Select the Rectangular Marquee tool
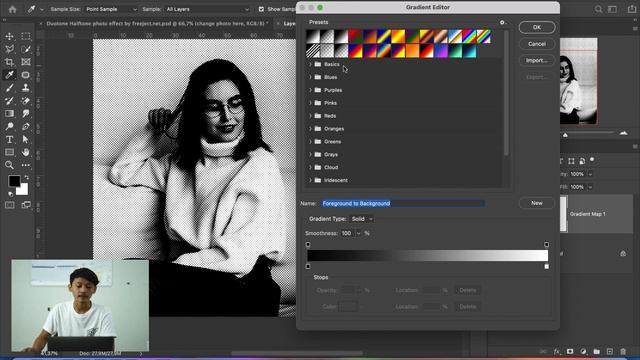Screen dimensions: 640x360 pos(26,36)
